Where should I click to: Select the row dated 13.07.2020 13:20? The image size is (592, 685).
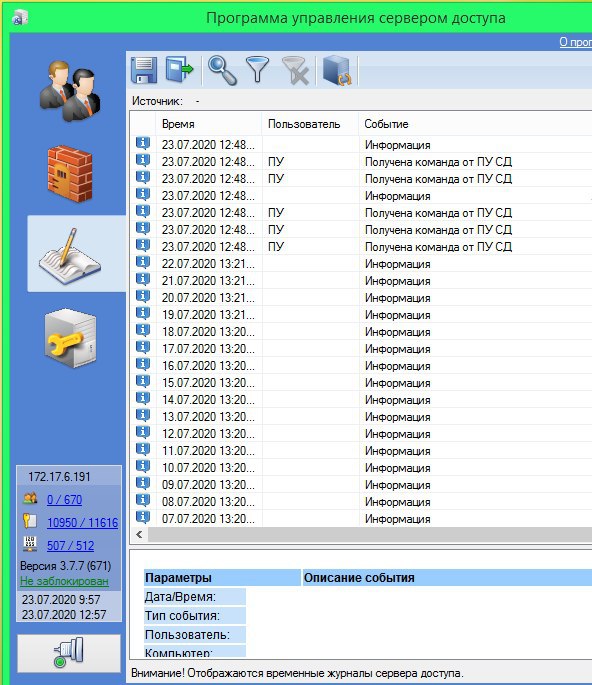point(361,417)
